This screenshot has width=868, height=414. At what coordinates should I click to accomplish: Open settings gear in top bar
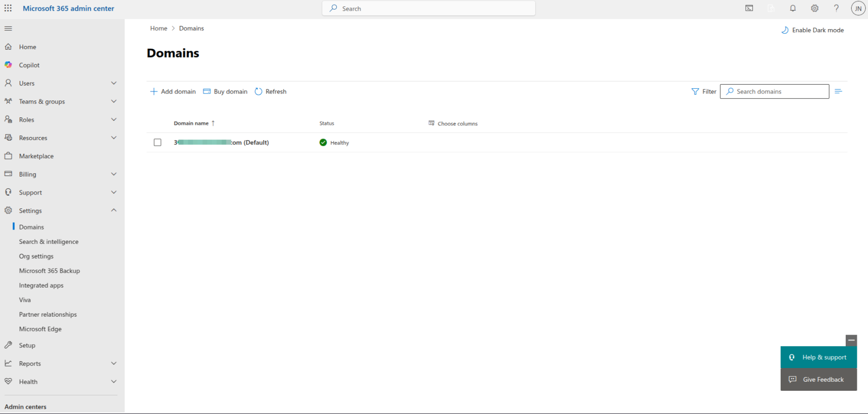click(815, 8)
